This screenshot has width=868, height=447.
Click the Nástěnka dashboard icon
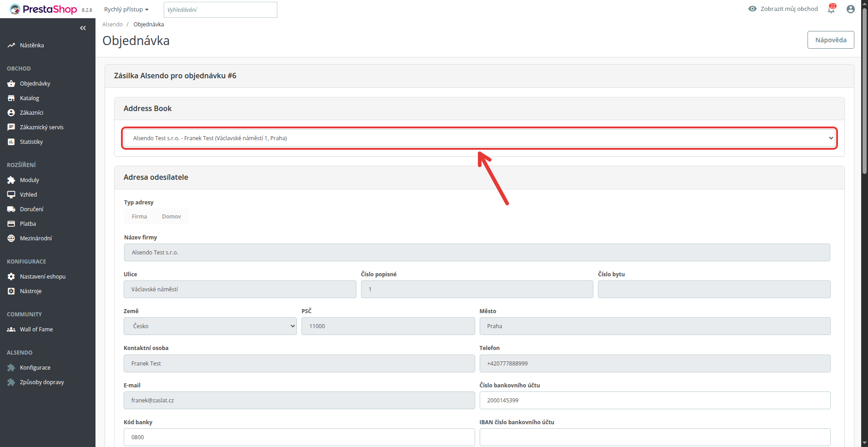(x=11, y=46)
